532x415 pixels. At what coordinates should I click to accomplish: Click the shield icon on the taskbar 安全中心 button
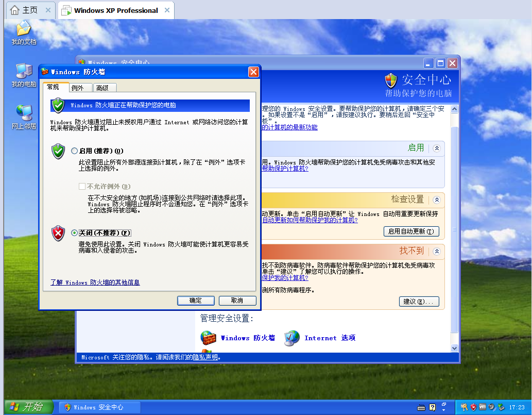click(67, 407)
